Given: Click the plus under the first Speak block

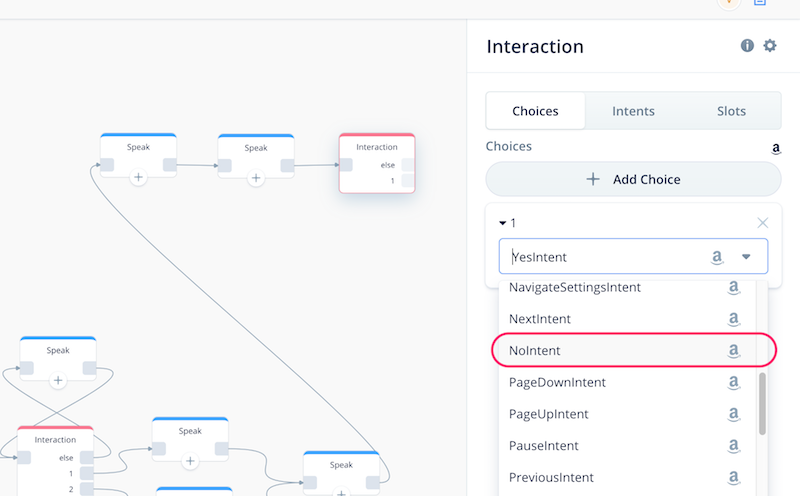Looking at the screenshot, I should pyautogui.click(x=138, y=177).
